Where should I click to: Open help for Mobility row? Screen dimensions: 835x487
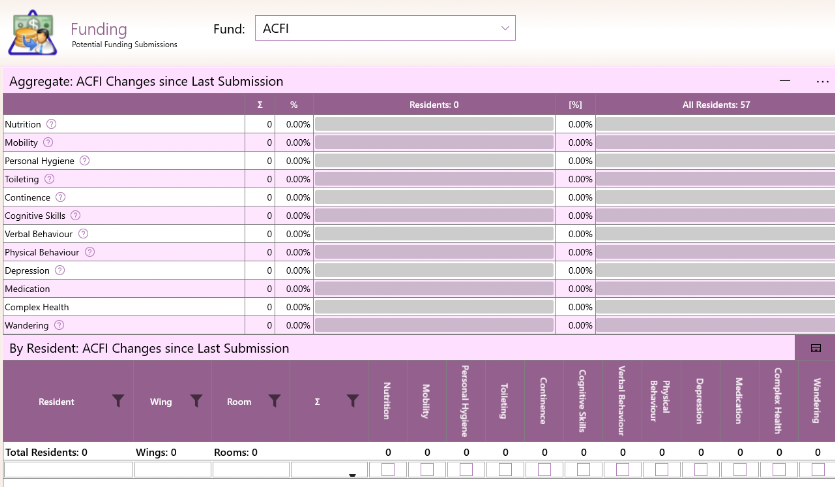tap(48, 142)
